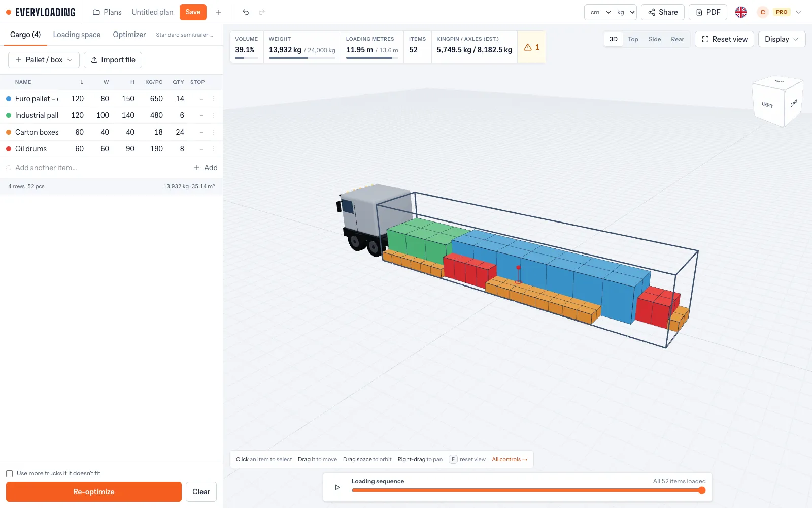Click the plus icon for new plan

coord(219,12)
